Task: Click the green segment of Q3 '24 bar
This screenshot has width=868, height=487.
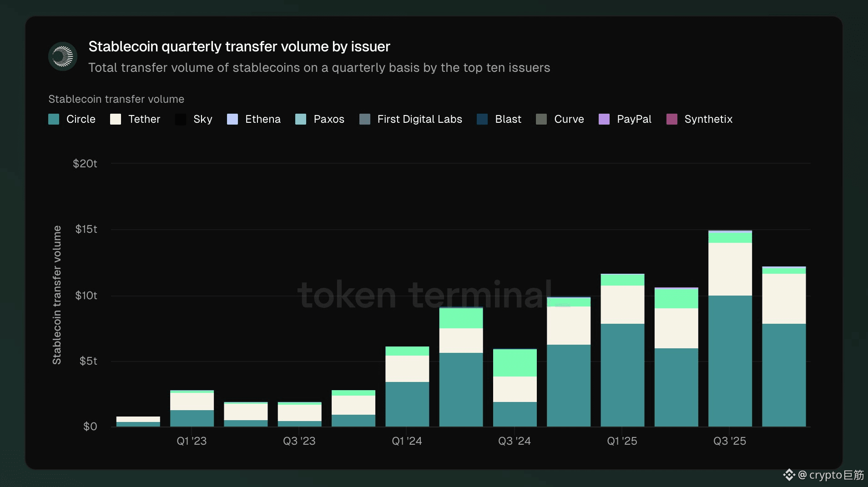Action: [515, 363]
